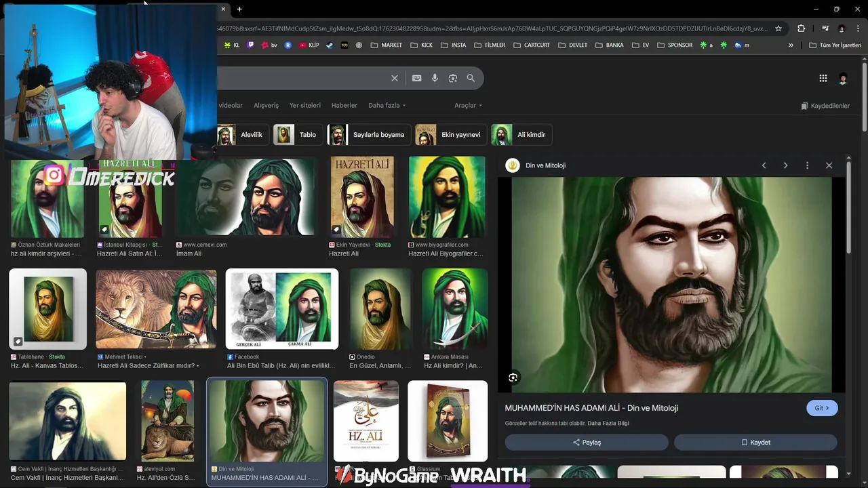Open Tüm Yer İşaretleri folder
Screen dimensions: 868x488
[835, 45]
